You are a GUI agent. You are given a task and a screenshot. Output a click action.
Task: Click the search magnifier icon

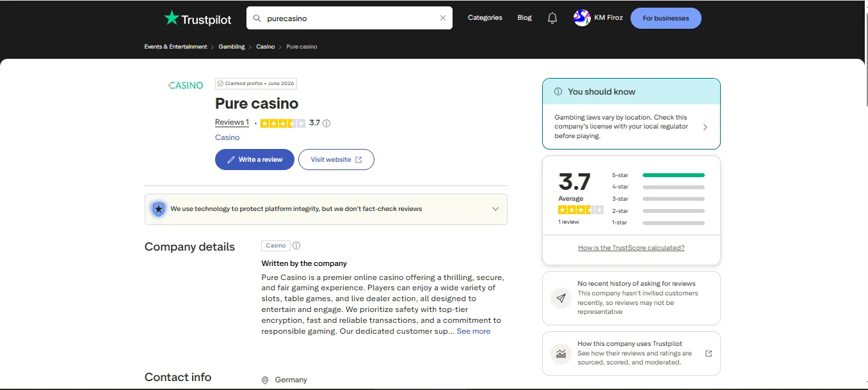[x=257, y=19]
